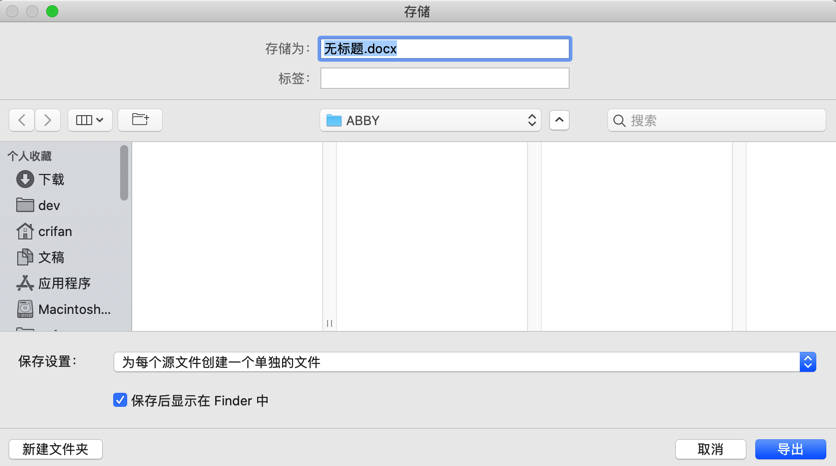The image size is (836, 466).
Task: Click the 导出 button
Action: pos(790,449)
